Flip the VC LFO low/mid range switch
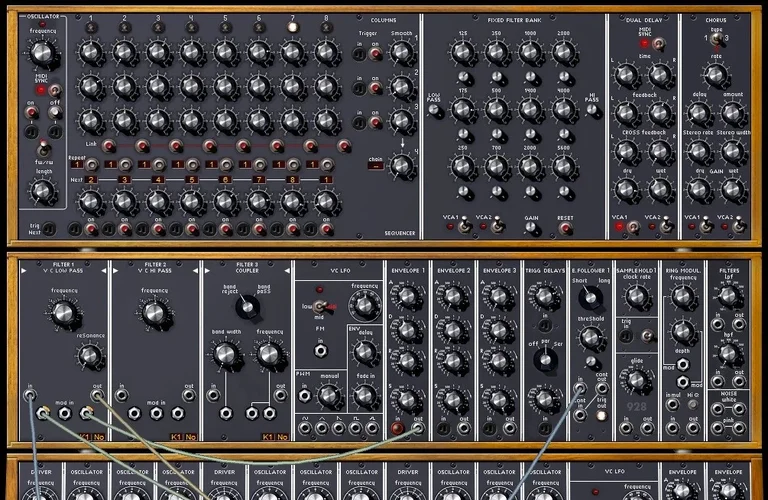 (x=321, y=307)
